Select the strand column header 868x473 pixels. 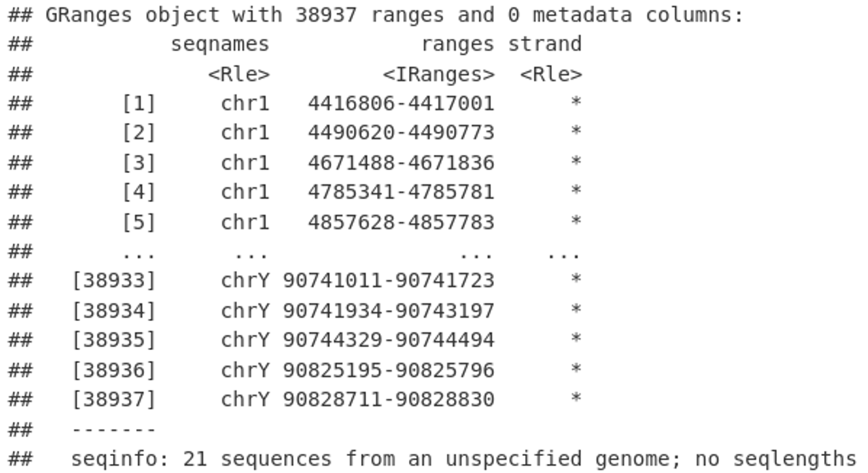(545, 44)
